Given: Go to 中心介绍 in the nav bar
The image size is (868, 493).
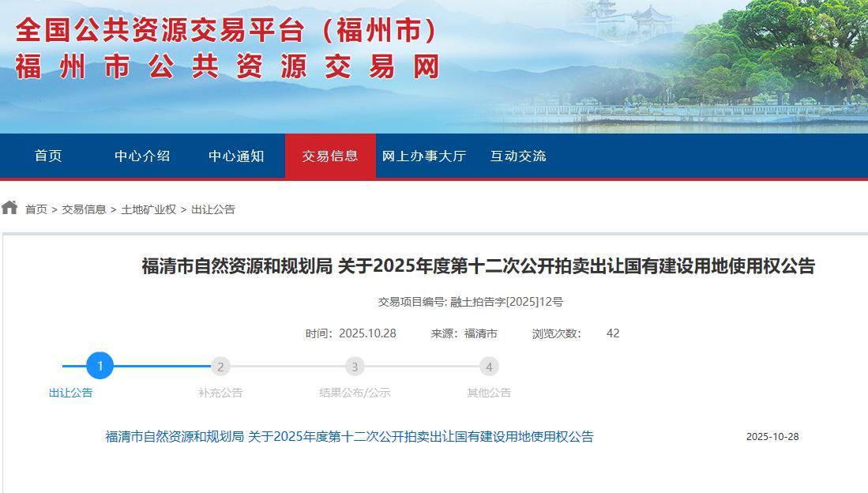Looking at the screenshot, I should [x=142, y=156].
